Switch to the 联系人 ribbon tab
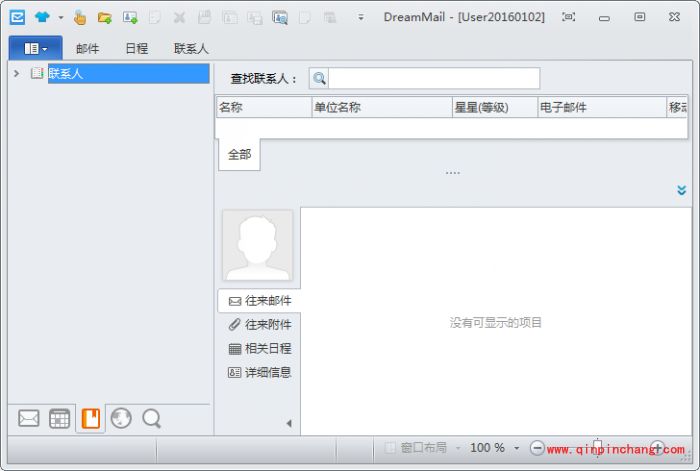Viewport: 700px width, 471px height. (x=191, y=48)
